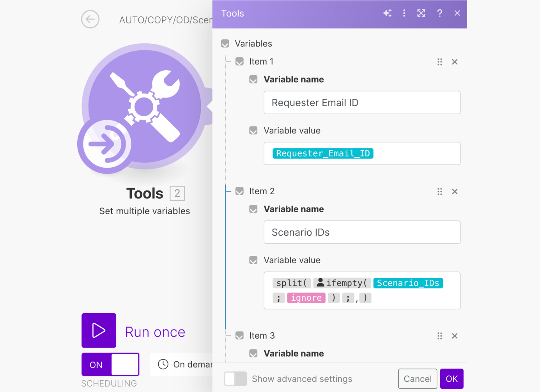Open the three-dot options menu in Tools header
Screen dimensions: 540x392
(x=404, y=13)
